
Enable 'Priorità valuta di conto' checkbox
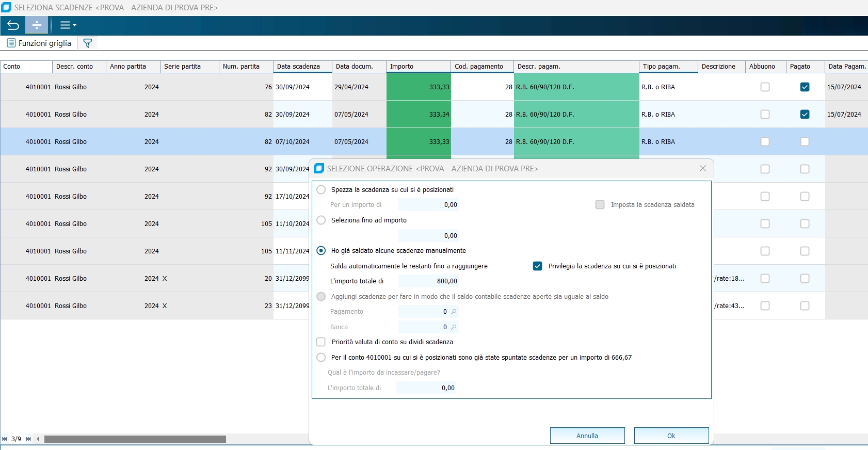tap(321, 342)
